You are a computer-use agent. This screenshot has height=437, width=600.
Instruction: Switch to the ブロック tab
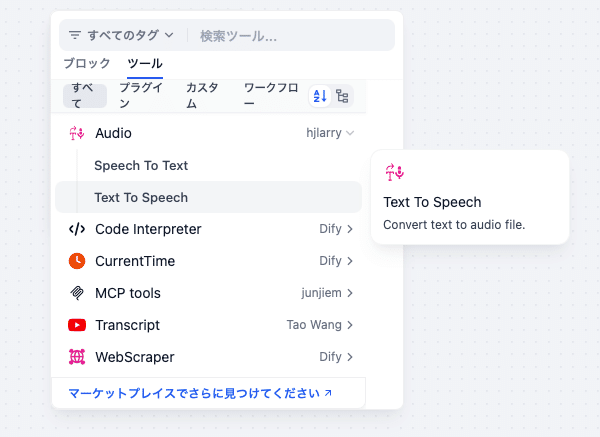(87, 63)
